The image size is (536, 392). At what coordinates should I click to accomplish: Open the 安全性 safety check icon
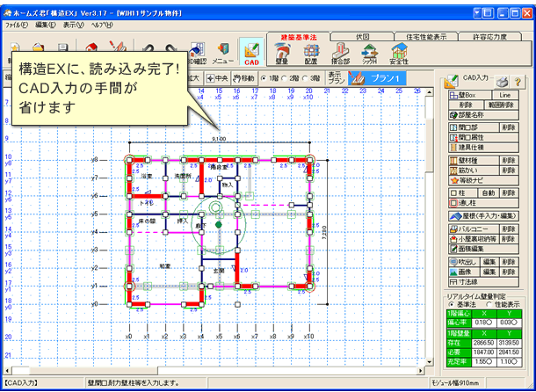coord(399,54)
